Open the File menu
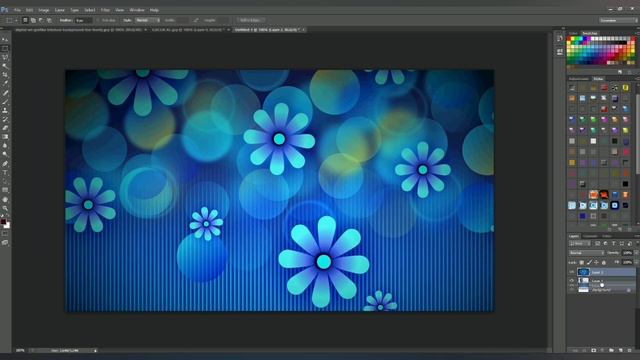The image size is (640, 360). 17,10
